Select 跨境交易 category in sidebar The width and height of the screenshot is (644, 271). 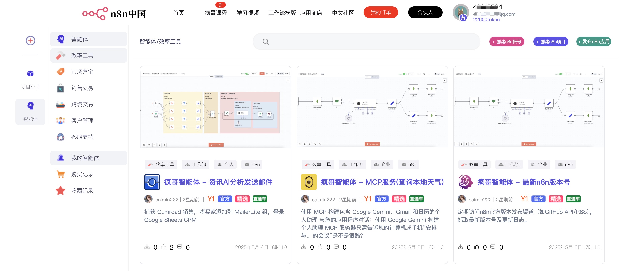tap(88, 104)
